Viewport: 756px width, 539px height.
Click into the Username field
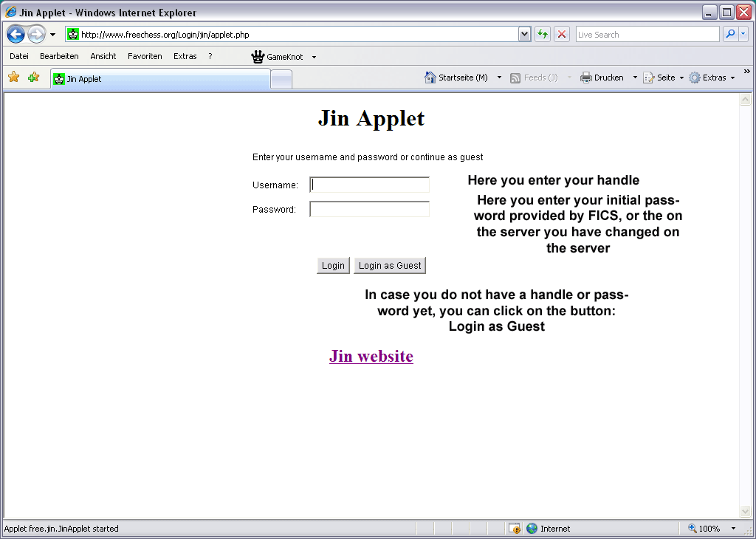tap(369, 185)
